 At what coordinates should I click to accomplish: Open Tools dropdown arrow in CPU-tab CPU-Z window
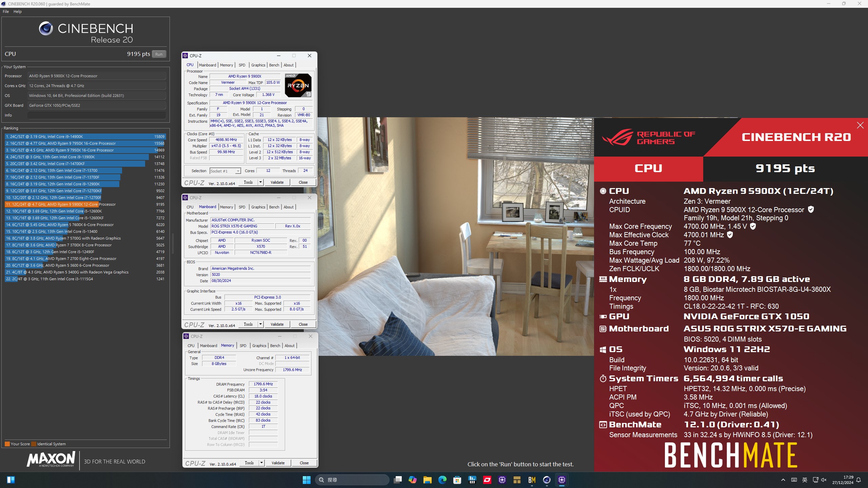click(260, 182)
